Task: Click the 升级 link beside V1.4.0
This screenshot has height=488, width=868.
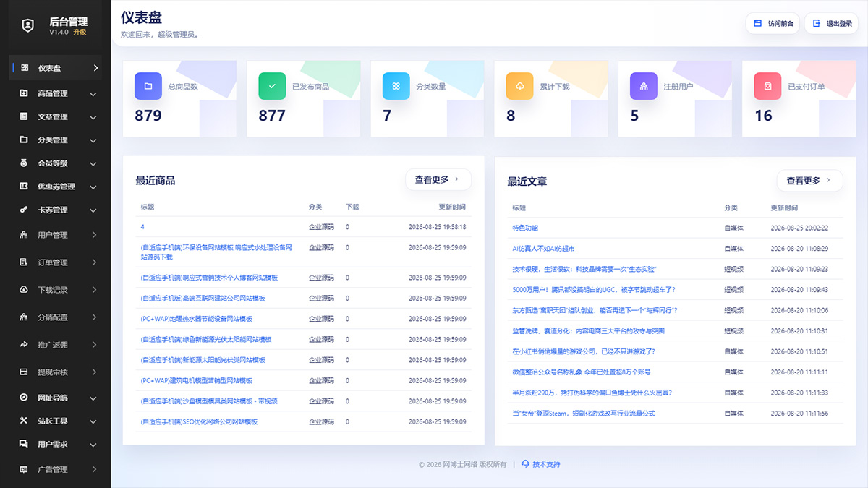Action: [80, 32]
